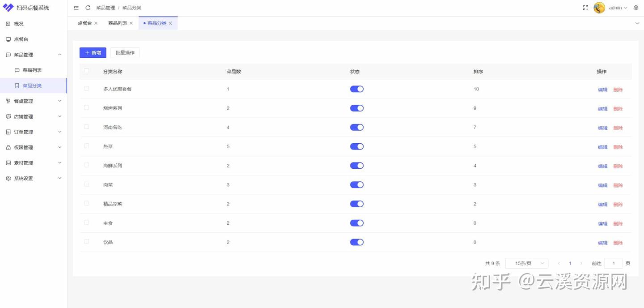
Task: Enter fullscreen mode via top-right icon
Action: (x=585, y=8)
